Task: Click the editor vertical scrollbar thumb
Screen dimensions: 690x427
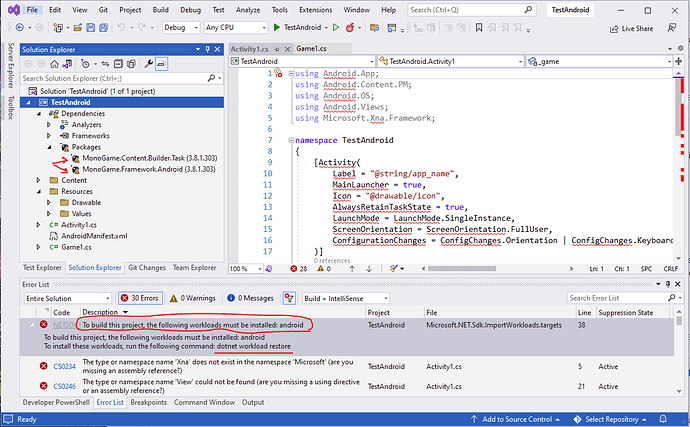Action: pos(678,107)
